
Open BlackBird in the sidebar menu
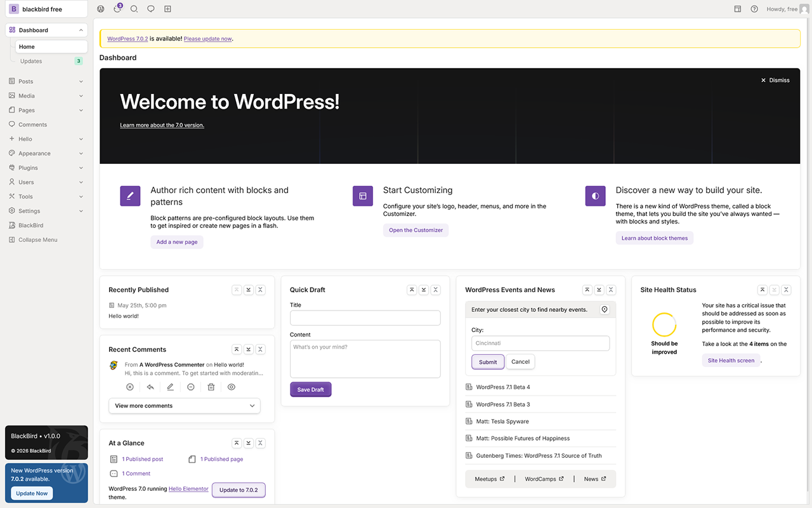point(46,225)
